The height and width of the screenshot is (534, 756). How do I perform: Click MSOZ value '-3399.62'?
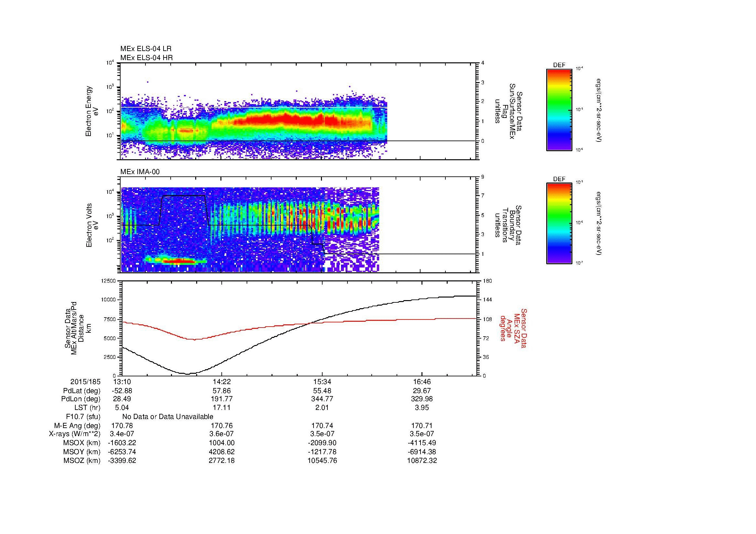click(x=122, y=461)
